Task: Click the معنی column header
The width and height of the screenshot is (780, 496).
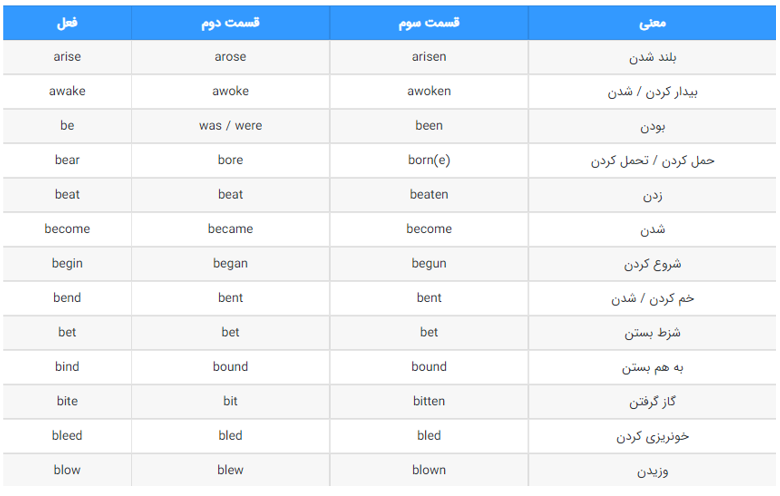Action: [652, 23]
